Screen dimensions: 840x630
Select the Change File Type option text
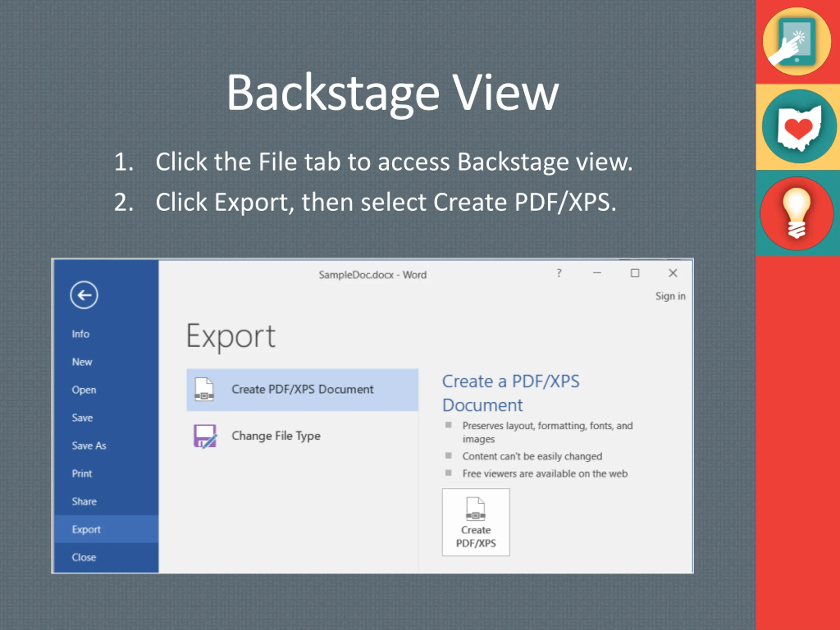(x=276, y=436)
